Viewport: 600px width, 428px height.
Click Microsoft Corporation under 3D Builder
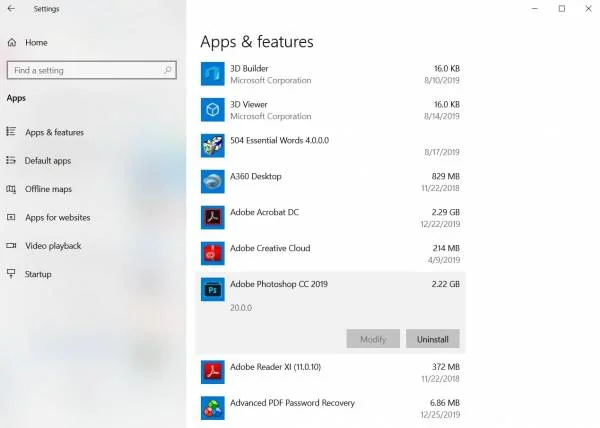(x=271, y=80)
